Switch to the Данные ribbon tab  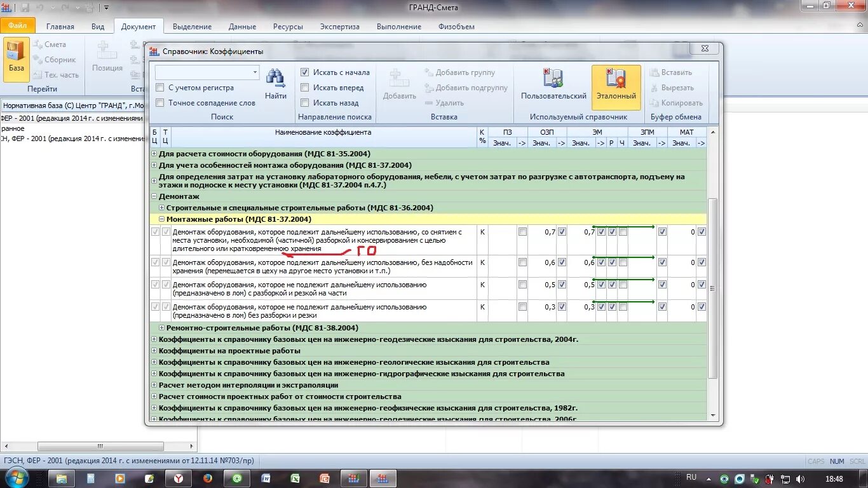coord(242,27)
